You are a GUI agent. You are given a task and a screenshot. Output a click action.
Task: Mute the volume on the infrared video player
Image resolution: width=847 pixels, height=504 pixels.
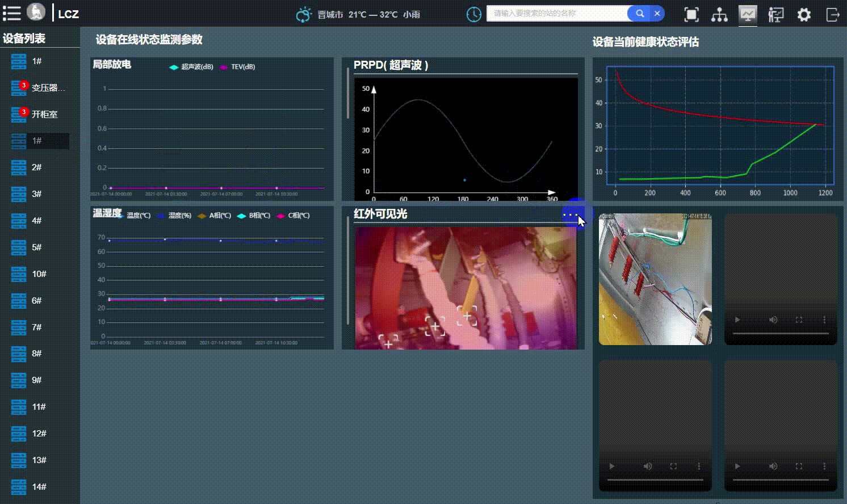coord(773,320)
